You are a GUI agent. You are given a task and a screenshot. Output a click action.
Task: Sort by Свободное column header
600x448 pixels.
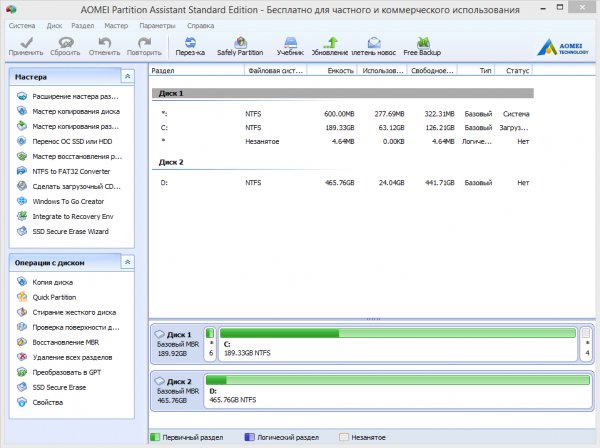pyautogui.click(x=432, y=70)
